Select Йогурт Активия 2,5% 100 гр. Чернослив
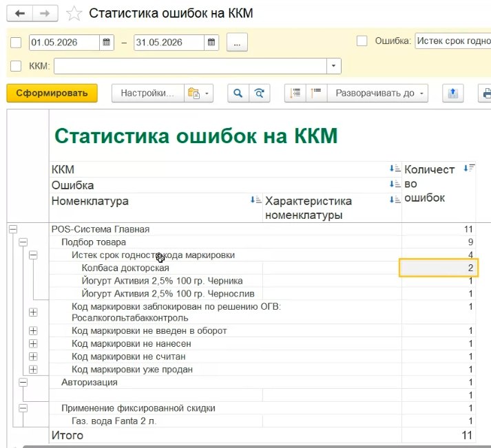Viewport: 491px width, 448px height. 168,294
